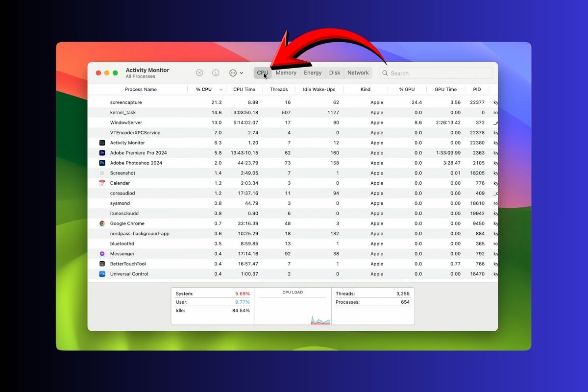
Task: Click the Processes 654 count
Action: coord(405,302)
